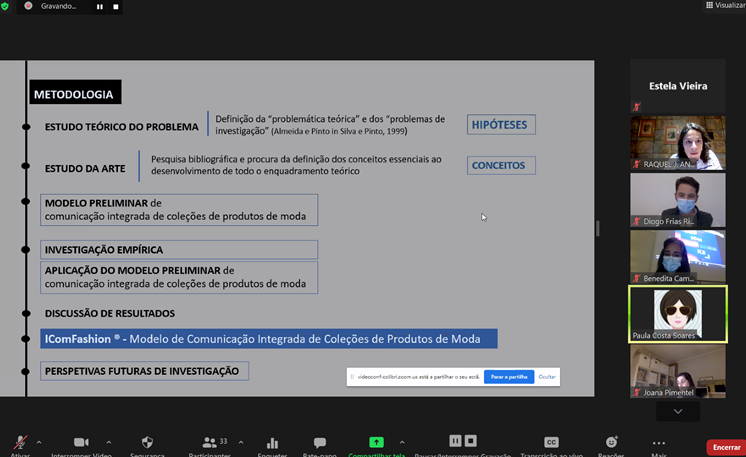
Task: Click the green Compartilhar tela icon
Action: click(376, 442)
